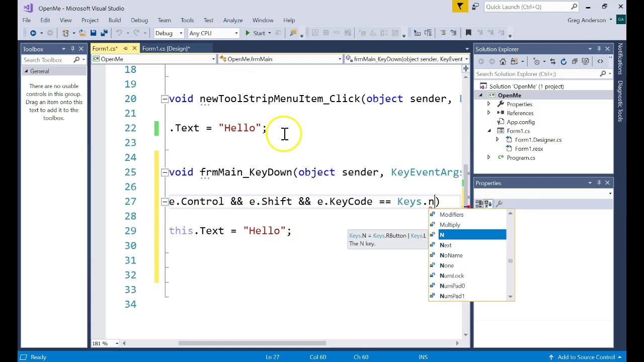Image resolution: width=644 pixels, height=362 pixels.
Task: Switch to the Form1.cs [Design] tab
Action: (166, 49)
